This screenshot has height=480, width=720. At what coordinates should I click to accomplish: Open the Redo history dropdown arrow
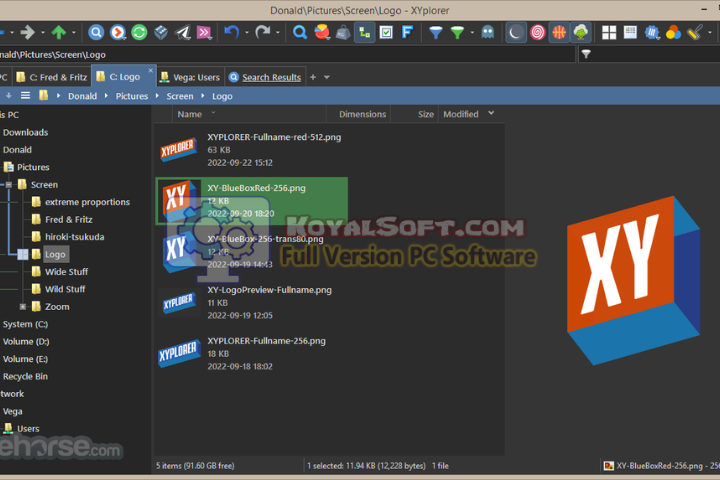click(277, 33)
